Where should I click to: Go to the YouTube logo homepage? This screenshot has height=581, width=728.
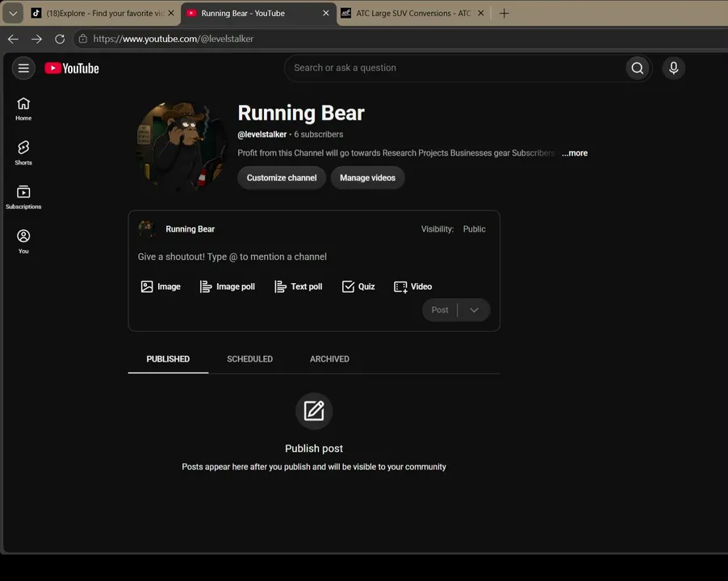pyautogui.click(x=72, y=69)
